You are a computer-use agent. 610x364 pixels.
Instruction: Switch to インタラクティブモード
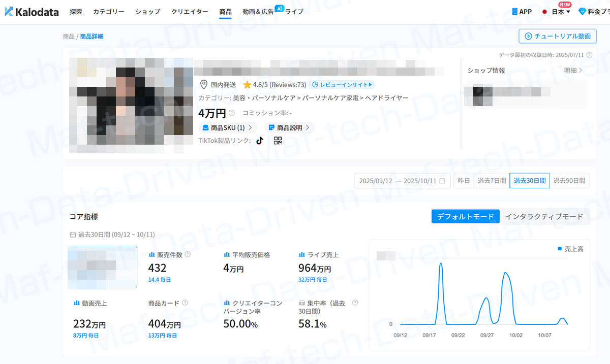(x=544, y=216)
